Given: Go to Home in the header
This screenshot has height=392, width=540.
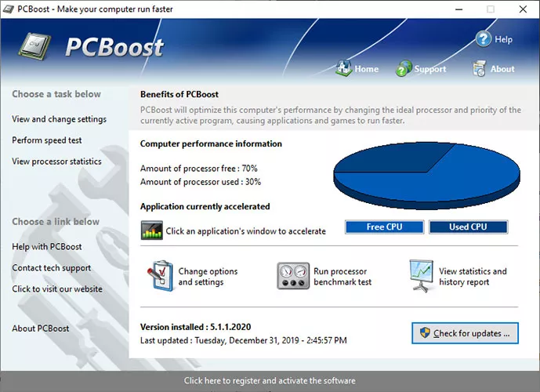Looking at the screenshot, I should point(367,69).
